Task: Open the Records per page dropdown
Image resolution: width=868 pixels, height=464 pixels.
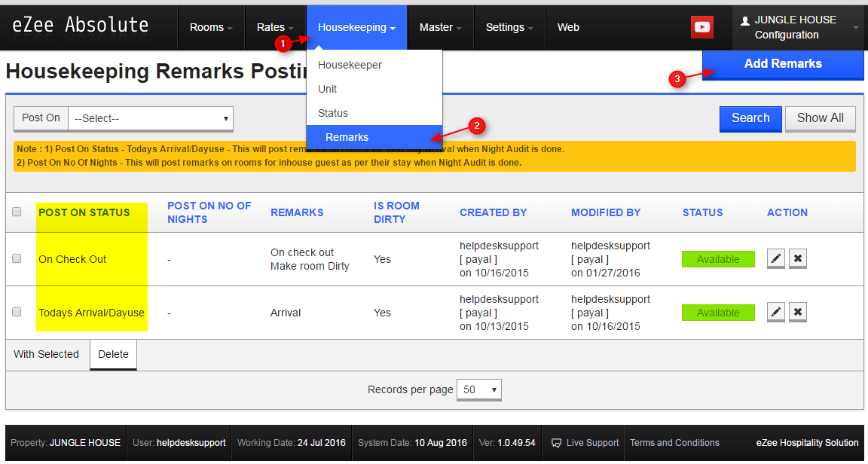Action: [x=478, y=389]
